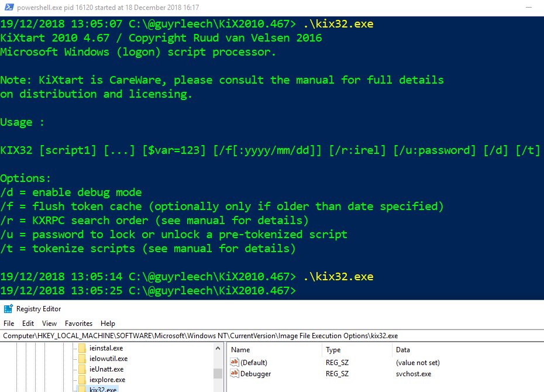Click the Registry Editor app icon
Screen dimensions: 544x392
coord(8,309)
